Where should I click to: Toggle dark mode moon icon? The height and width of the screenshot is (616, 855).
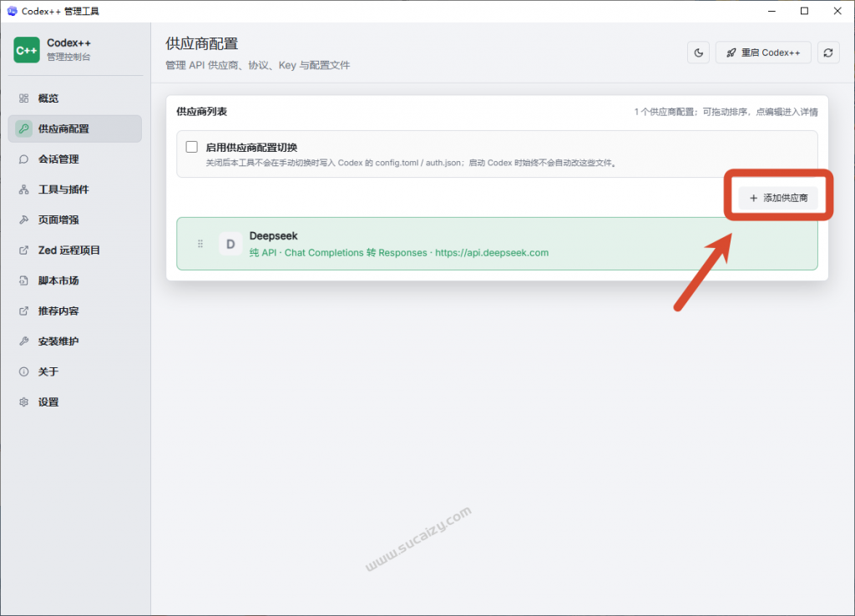point(699,53)
